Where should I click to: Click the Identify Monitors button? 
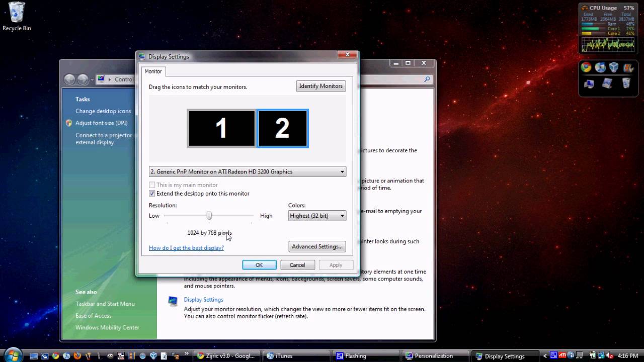[x=320, y=86]
